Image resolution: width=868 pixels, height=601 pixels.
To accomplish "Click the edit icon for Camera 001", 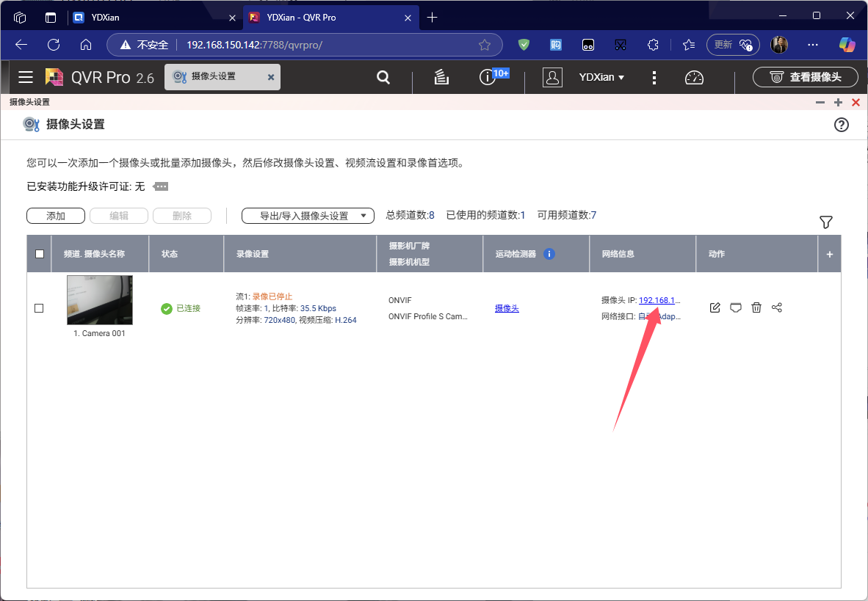I will click(x=715, y=308).
